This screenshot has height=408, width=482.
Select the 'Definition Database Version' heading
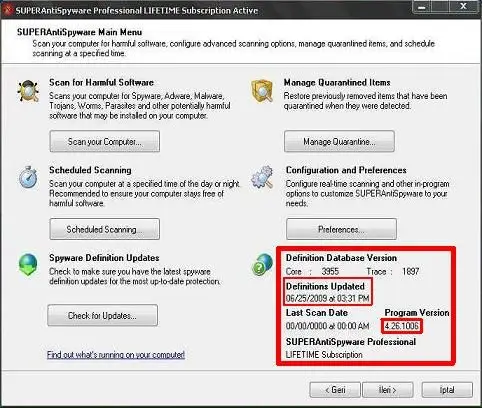(x=341, y=258)
